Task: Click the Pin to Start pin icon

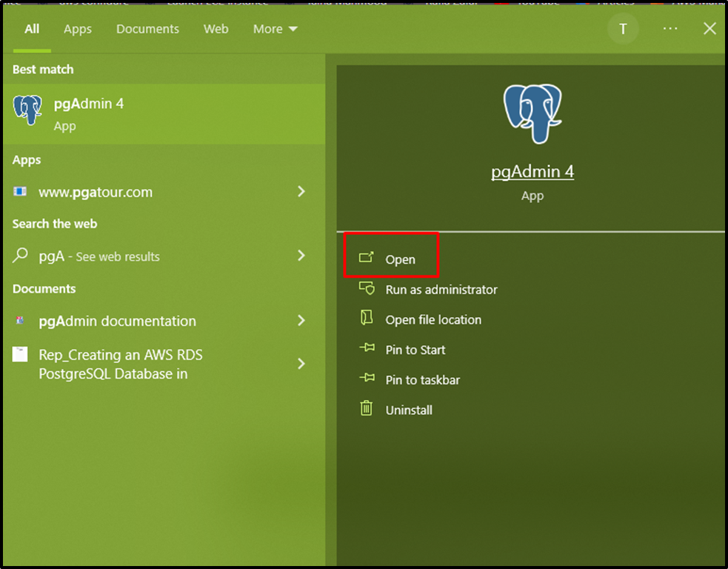Action: [367, 350]
